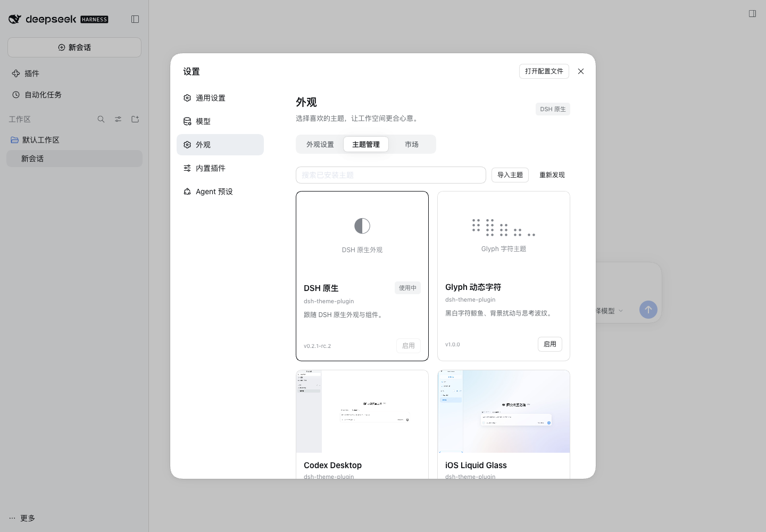Click DSH 原生 theme title
This screenshot has width=766, height=532.
pos(321,288)
